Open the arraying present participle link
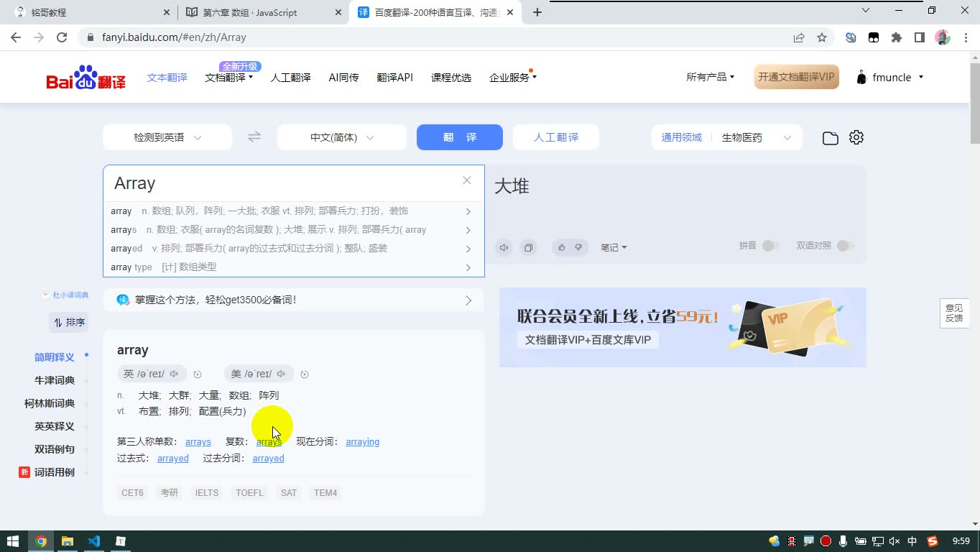Image resolution: width=980 pixels, height=552 pixels. coord(362,442)
